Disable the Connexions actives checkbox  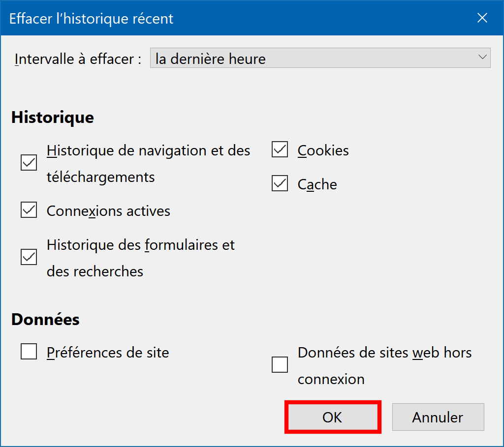[29, 209]
